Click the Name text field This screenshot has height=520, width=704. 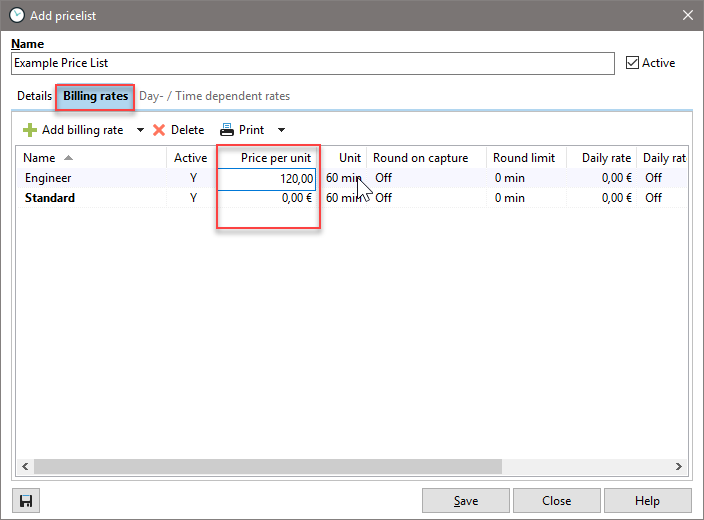312,63
